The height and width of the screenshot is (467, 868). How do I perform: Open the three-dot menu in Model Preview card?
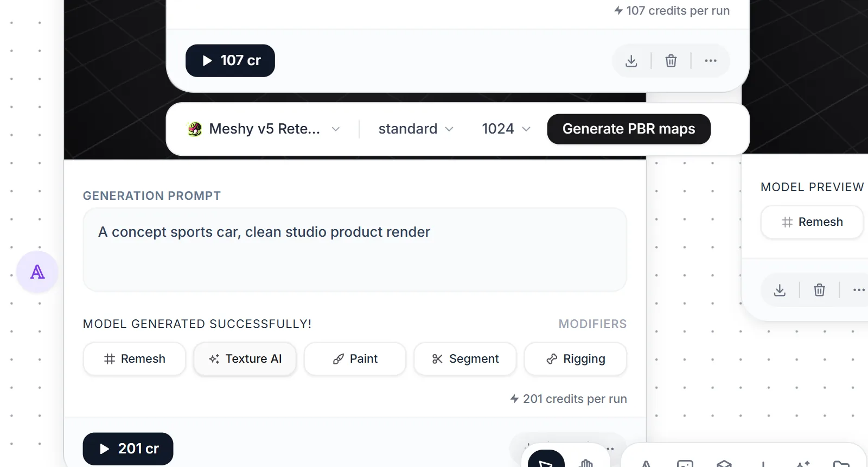[x=859, y=290]
